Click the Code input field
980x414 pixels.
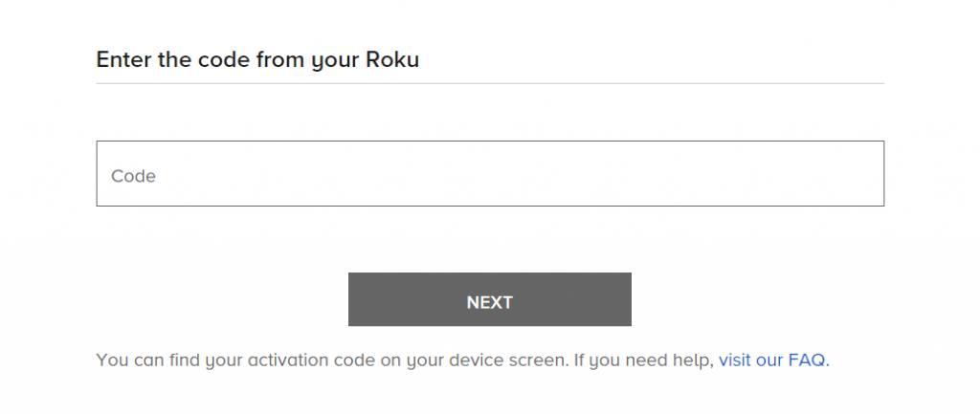pyautogui.click(x=490, y=174)
